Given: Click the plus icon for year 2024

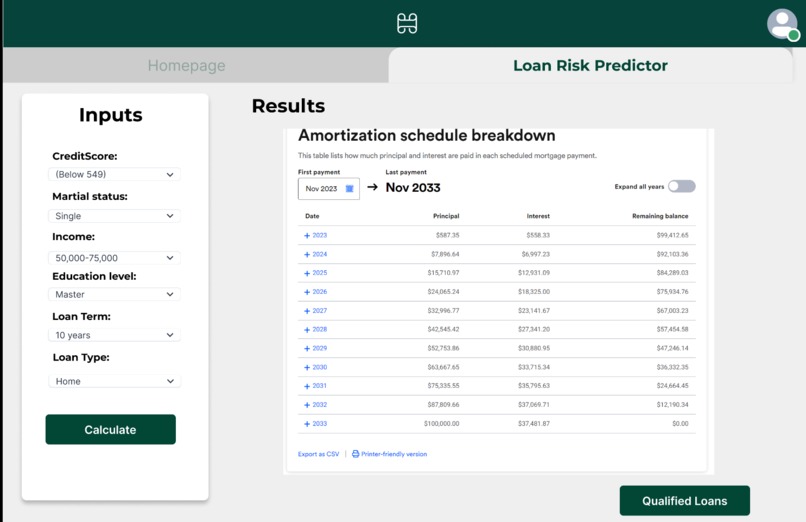Looking at the screenshot, I should tap(307, 255).
